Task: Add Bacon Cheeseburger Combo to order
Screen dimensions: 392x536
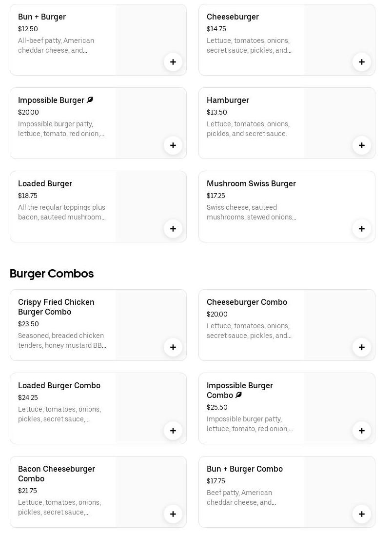Action: tap(173, 514)
